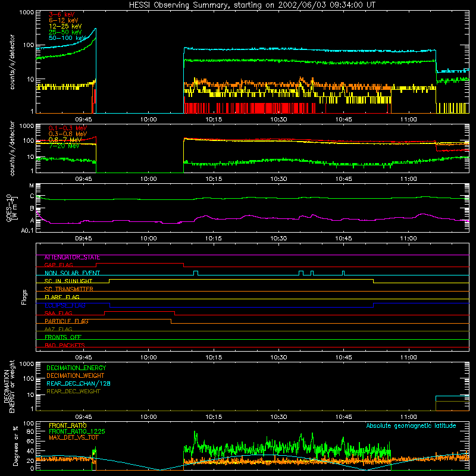476x476 pixels.
Task: Select the PARTICLE_FLAG label
Action: pyautogui.click(x=67, y=321)
